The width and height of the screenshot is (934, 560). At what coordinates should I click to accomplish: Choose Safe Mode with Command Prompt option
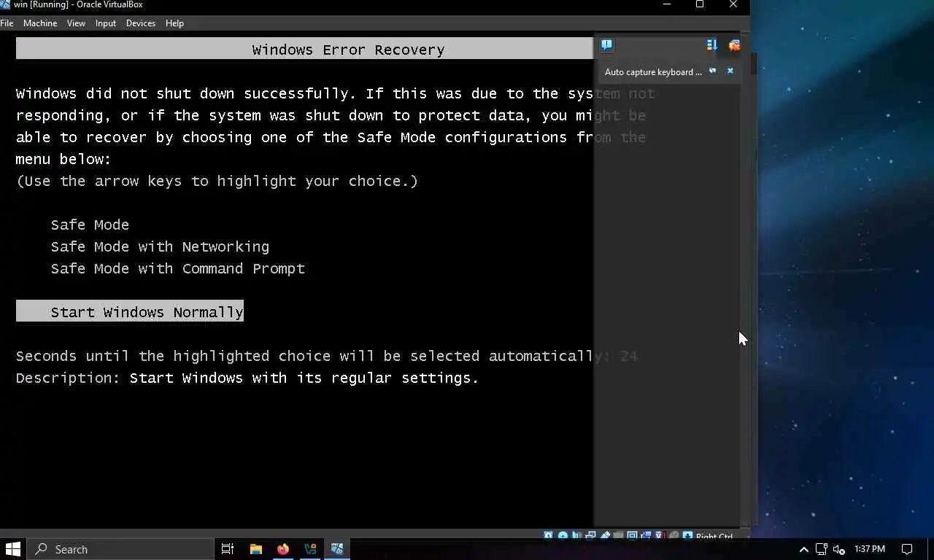(x=177, y=269)
